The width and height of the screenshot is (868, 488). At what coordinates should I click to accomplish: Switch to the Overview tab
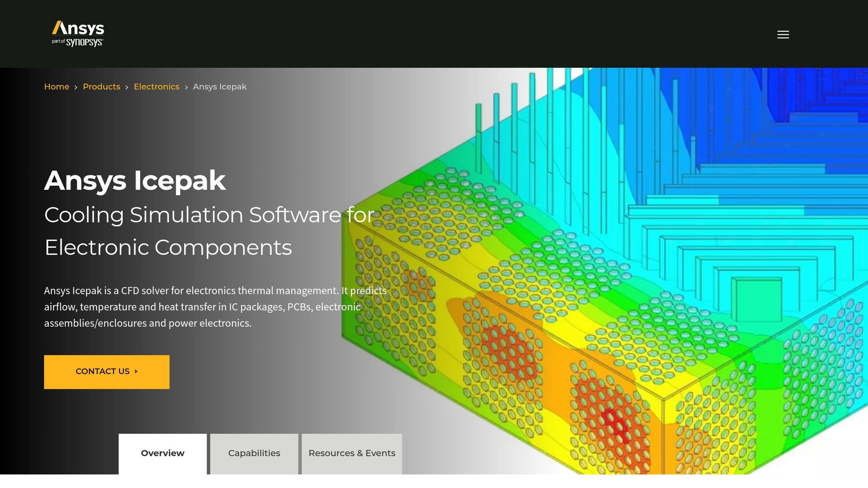click(163, 454)
